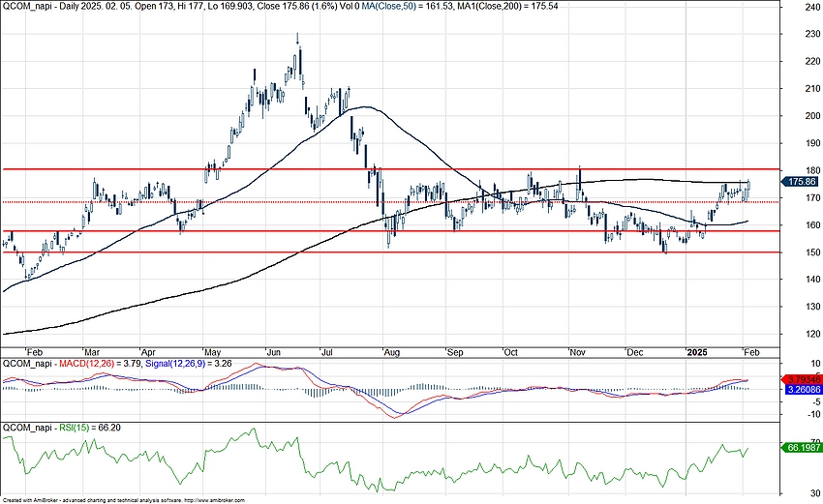Image resolution: width=823 pixels, height=504 pixels.
Task: Click the Sep date axis label
Action: pyautogui.click(x=455, y=352)
